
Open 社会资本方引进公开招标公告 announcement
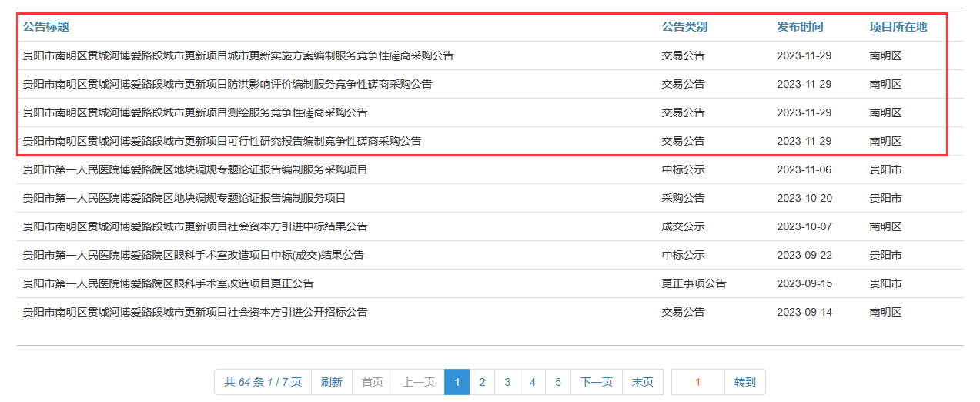click(195, 312)
